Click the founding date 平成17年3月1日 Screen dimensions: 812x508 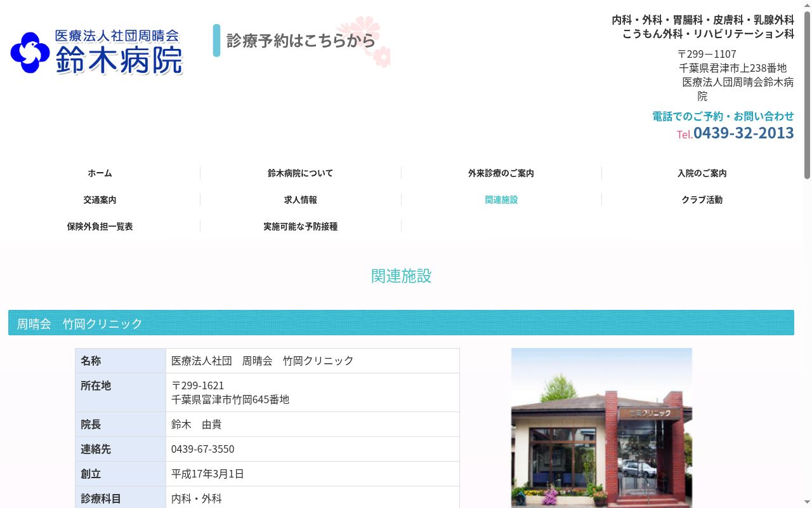point(207,474)
